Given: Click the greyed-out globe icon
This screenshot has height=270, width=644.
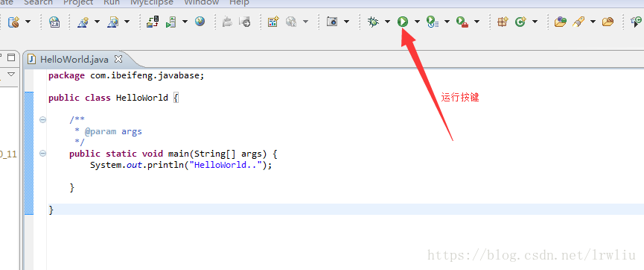Looking at the screenshot, I should pyautogui.click(x=291, y=22).
